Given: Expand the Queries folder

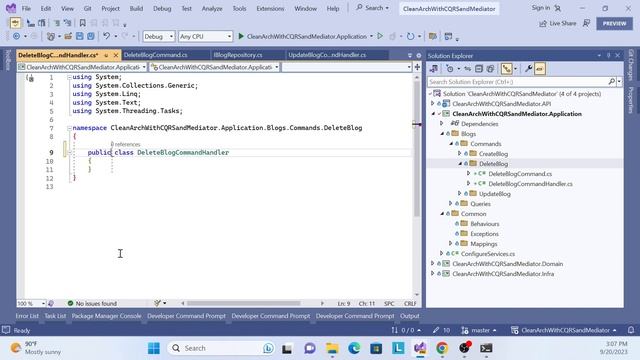Looking at the screenshot, I should coord(451,204).
